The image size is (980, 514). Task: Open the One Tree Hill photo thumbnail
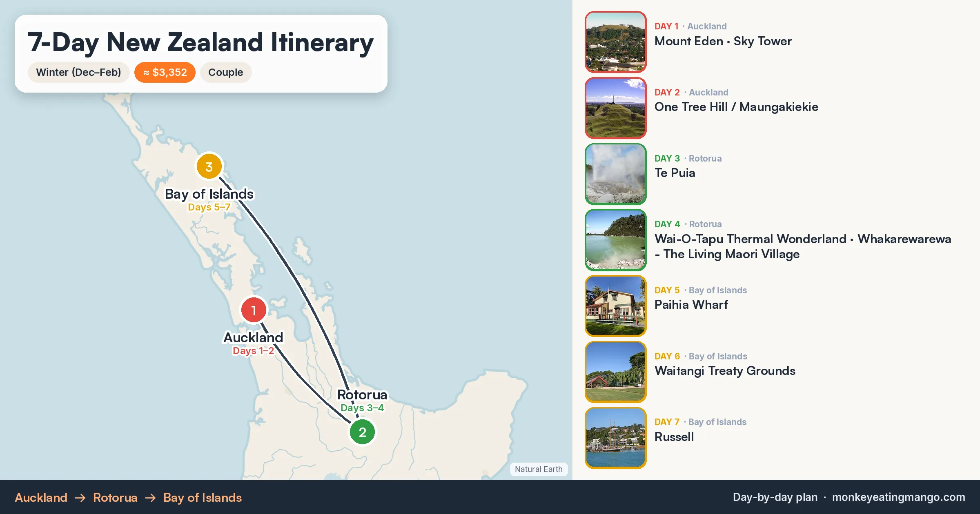[x=616, y=108]
